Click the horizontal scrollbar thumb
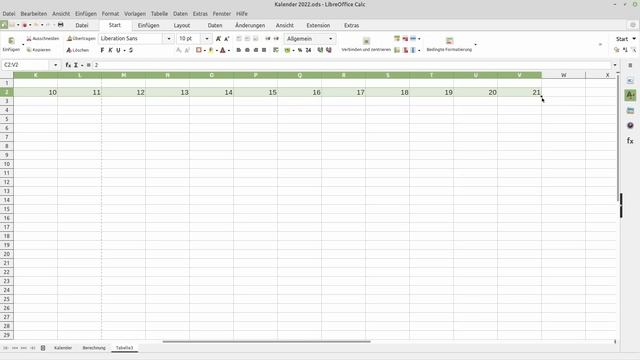The height and width of the screenshot is (360, 640). pyautogui.click(x=266, y=341)
